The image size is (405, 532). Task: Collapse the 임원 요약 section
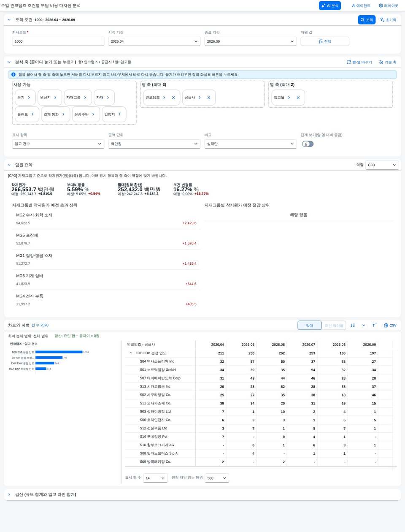click(x=9, y=165)
